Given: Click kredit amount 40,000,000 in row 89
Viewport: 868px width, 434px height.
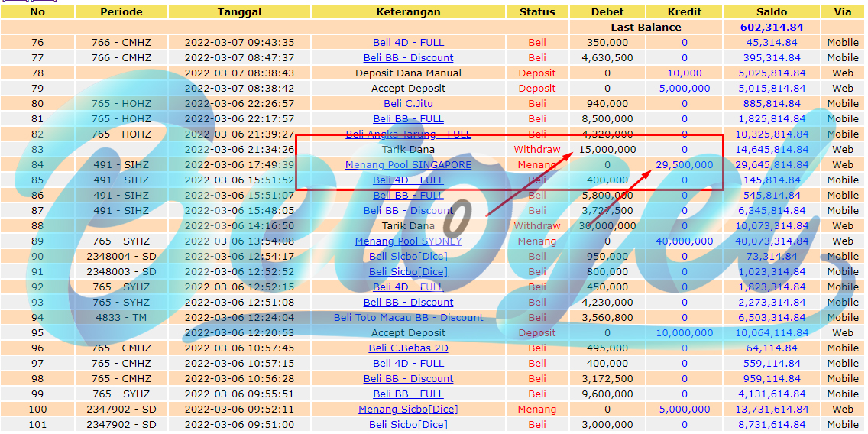Looking at the screenshot, I should [x=684, y=241].
